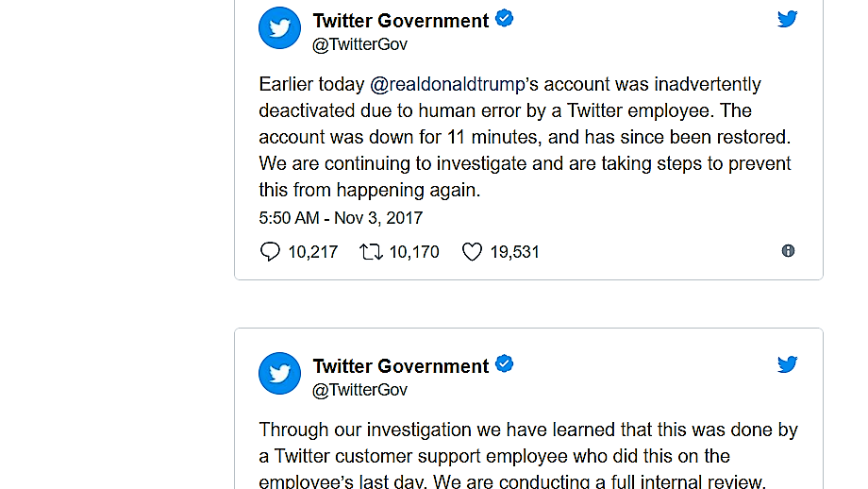Click the reply speech bubble icon

[x=270, y=251]
